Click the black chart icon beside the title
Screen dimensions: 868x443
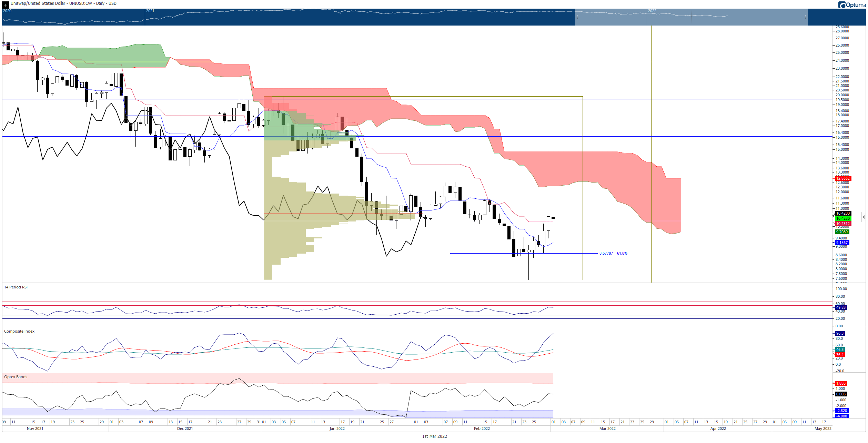[6, 4]
